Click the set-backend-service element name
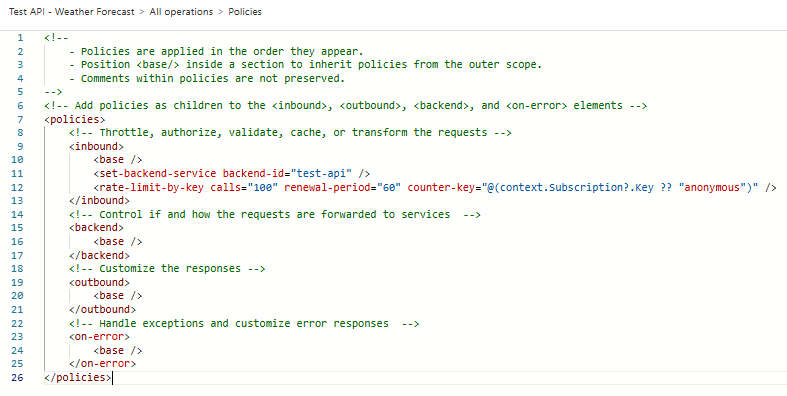This screenshot has width=787, height=396. coord(158,174)
